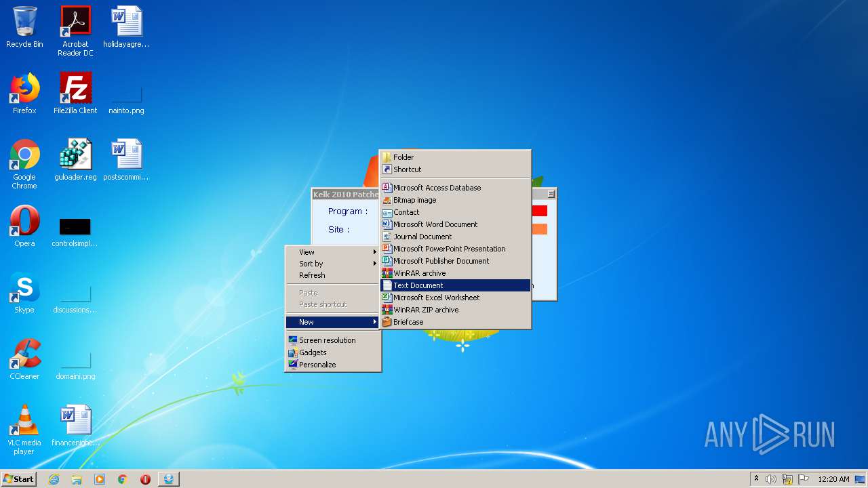
Task: Select the holidayagre Word document icon
Action: [x=126, y=28]
